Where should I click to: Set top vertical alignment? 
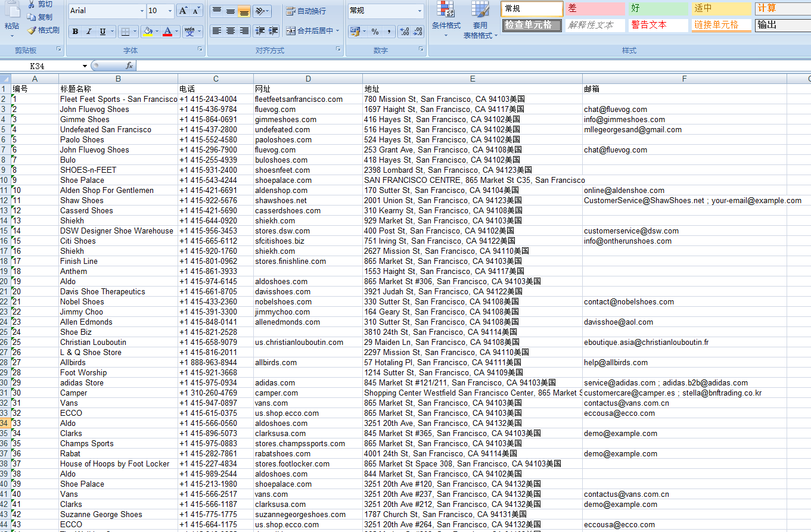point(217,11)
